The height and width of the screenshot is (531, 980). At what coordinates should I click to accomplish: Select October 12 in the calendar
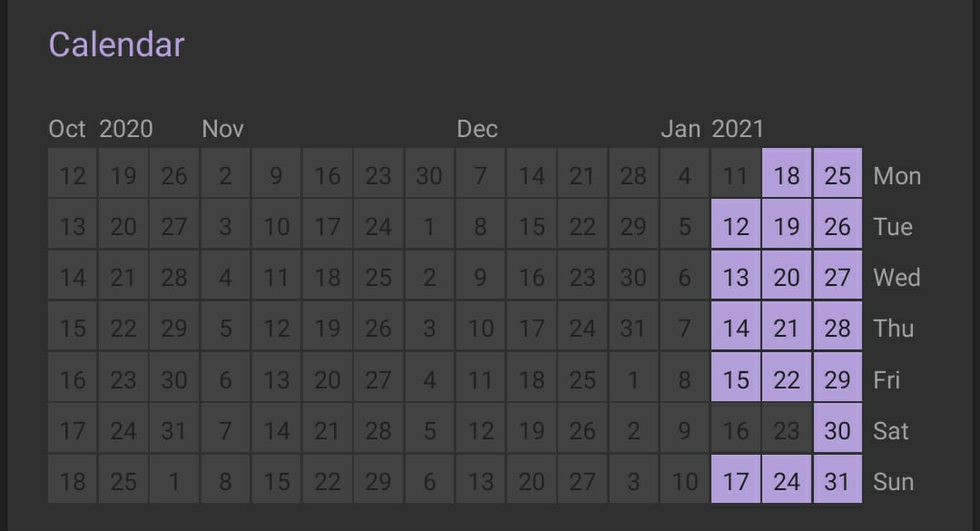click(73, 175)
